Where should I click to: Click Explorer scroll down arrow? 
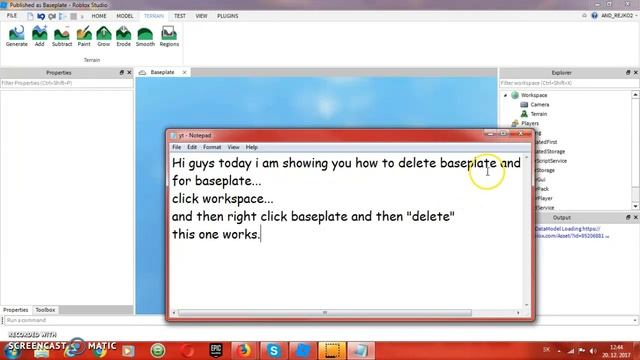pyautogui.click(x=635, y=206)
